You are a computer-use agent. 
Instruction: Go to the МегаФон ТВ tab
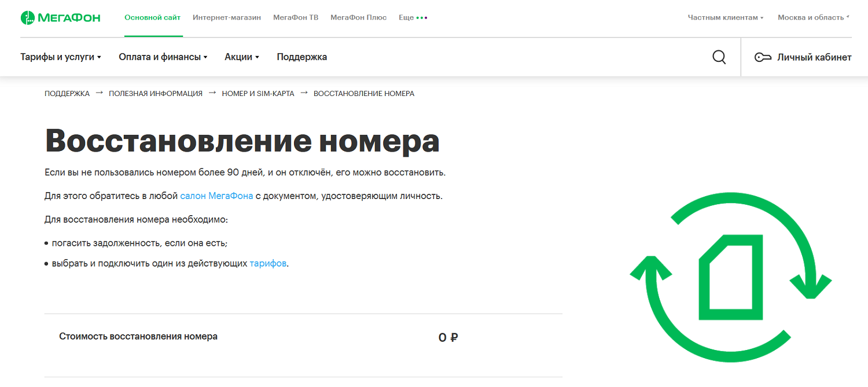click(296, 17)
